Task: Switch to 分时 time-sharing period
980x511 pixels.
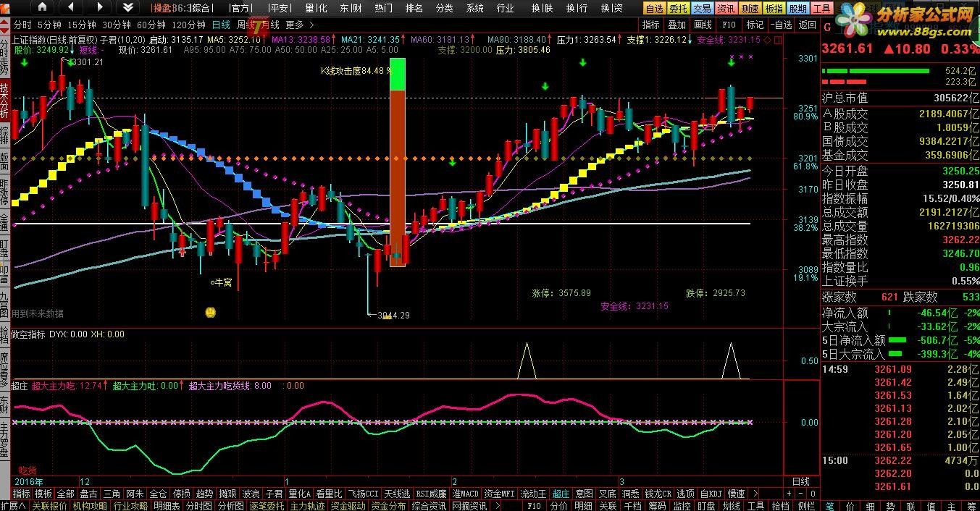Action: 22,25
